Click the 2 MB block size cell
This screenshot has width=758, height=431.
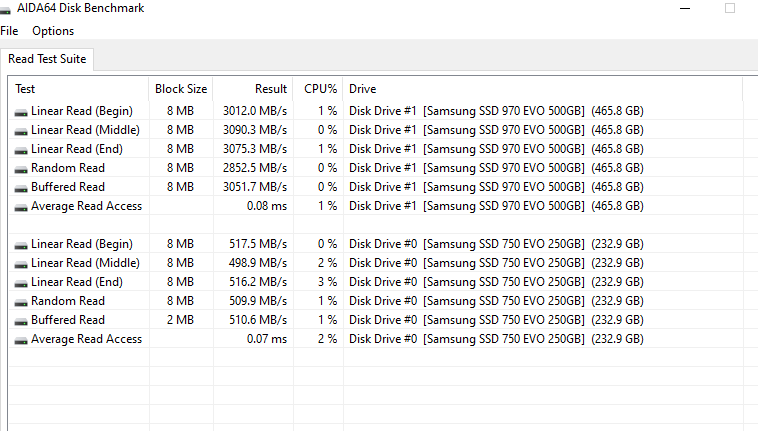click(x=180, y=320)
